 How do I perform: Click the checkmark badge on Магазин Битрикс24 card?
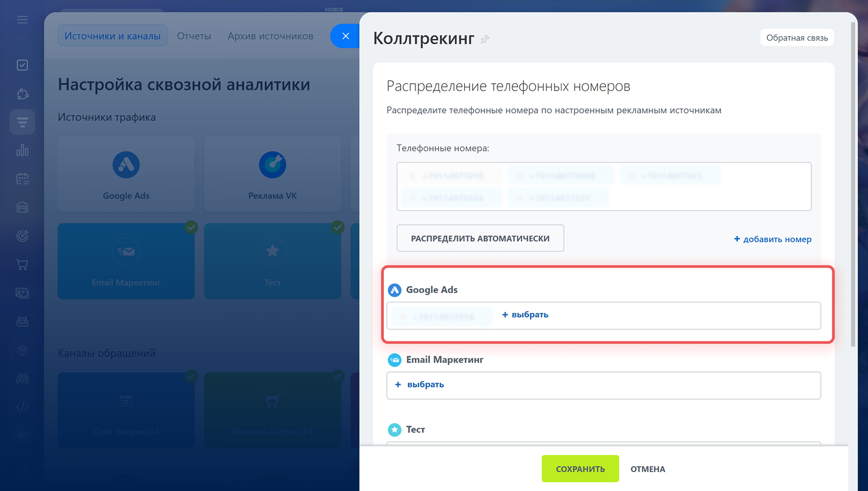click(338, 376)
